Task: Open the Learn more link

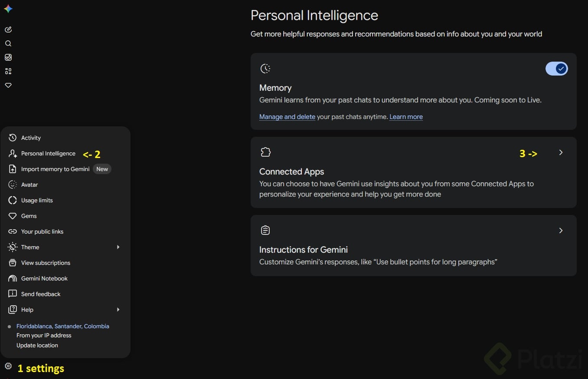Action: click(x=406, y=117)
